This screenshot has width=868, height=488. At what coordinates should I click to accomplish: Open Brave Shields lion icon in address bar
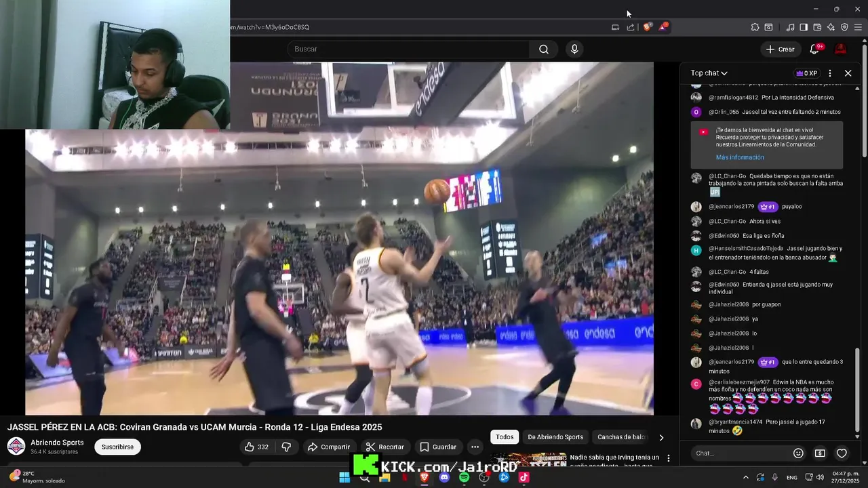647,27
